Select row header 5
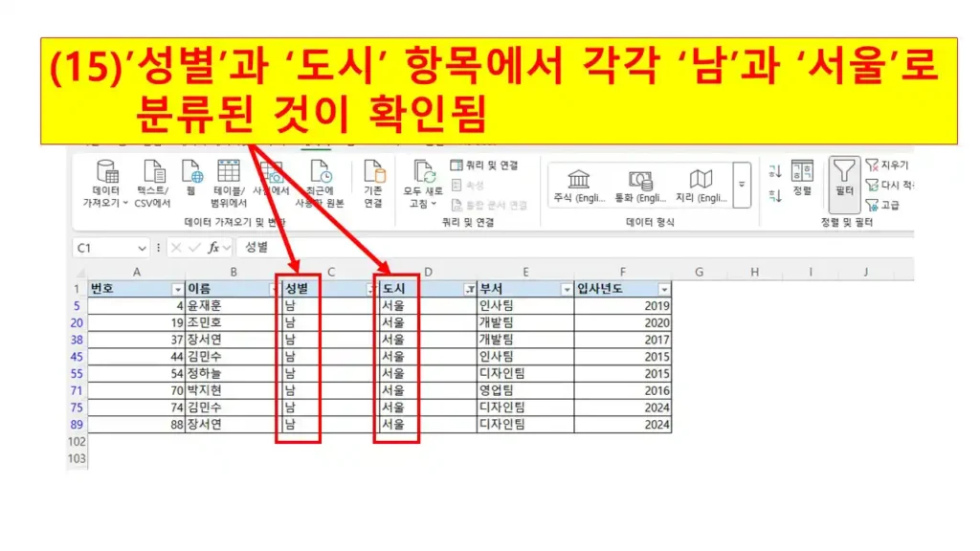The width and height of the screenshot is (980, 551). pos(77,305)
